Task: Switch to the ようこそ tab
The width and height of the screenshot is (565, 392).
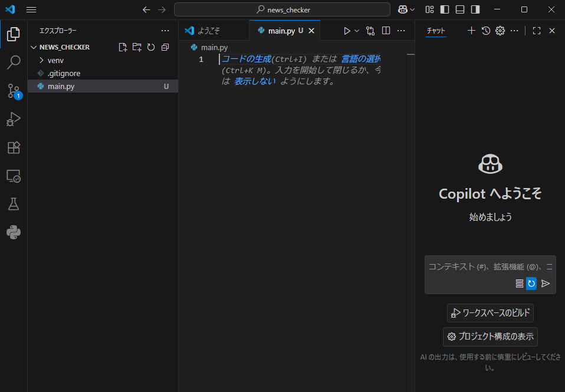Action: 214,31
